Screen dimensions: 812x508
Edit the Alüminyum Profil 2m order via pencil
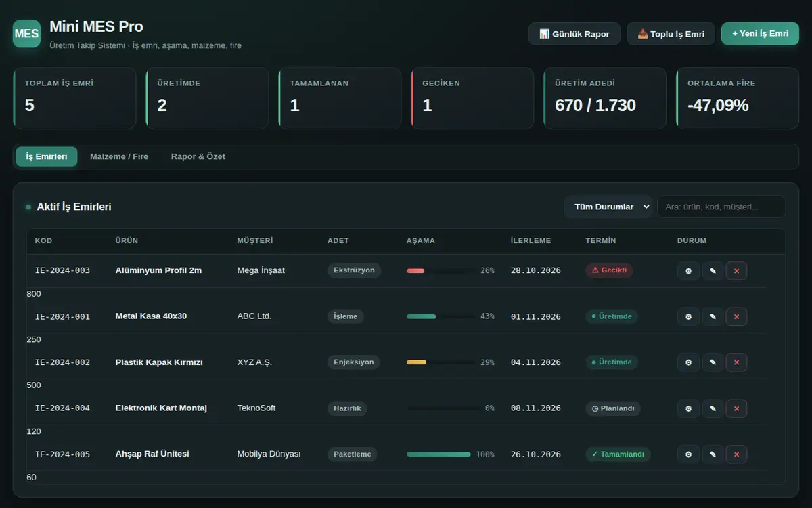pos(713,270)
